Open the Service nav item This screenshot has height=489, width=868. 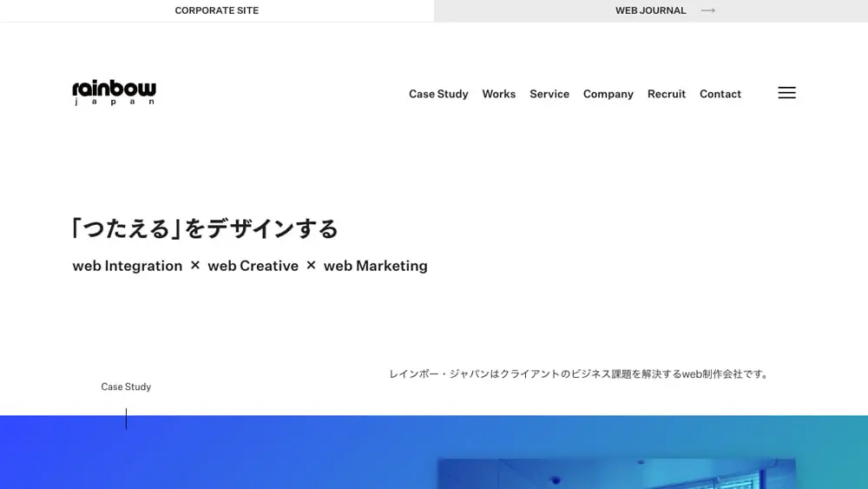(x=549, y=94)
